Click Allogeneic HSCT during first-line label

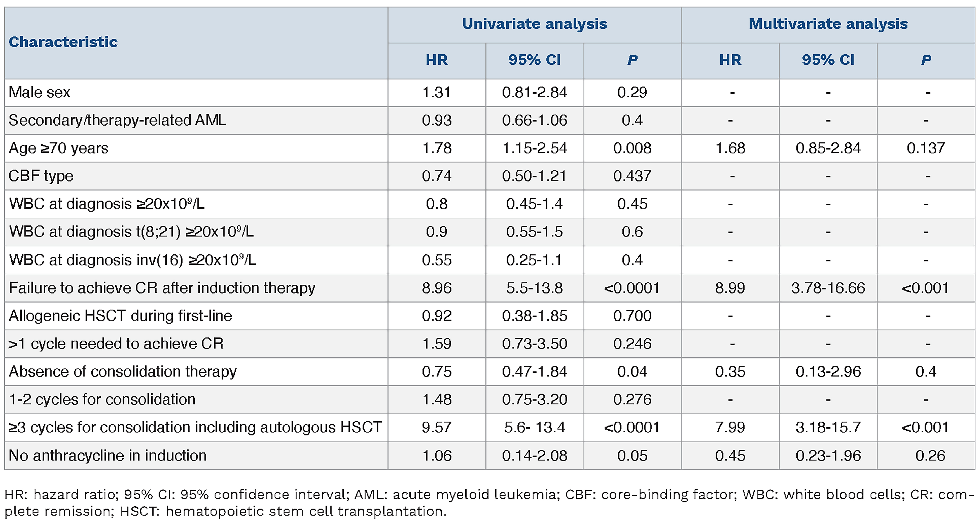[x=120, y=316]
